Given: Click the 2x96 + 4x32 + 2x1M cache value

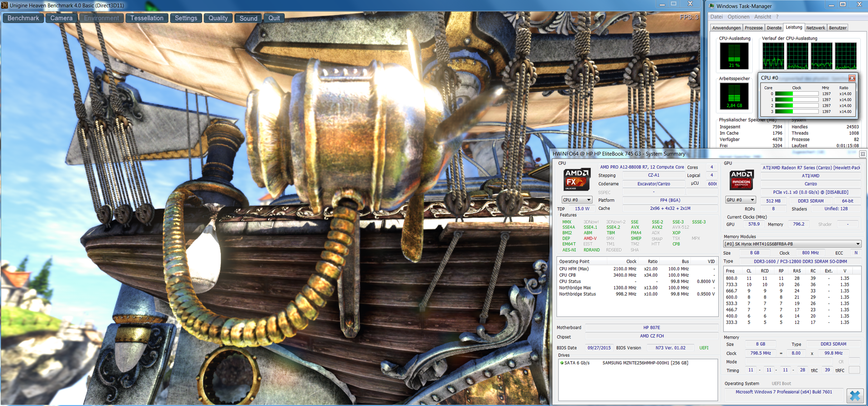Looking at the screenshot, I should tap(670, 208).
